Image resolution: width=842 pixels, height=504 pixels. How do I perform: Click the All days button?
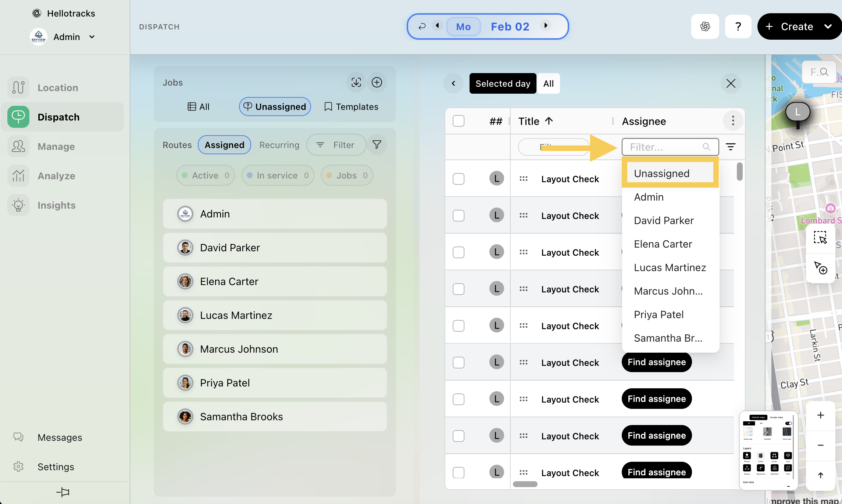pyautogui.click(x=548, y=83)
